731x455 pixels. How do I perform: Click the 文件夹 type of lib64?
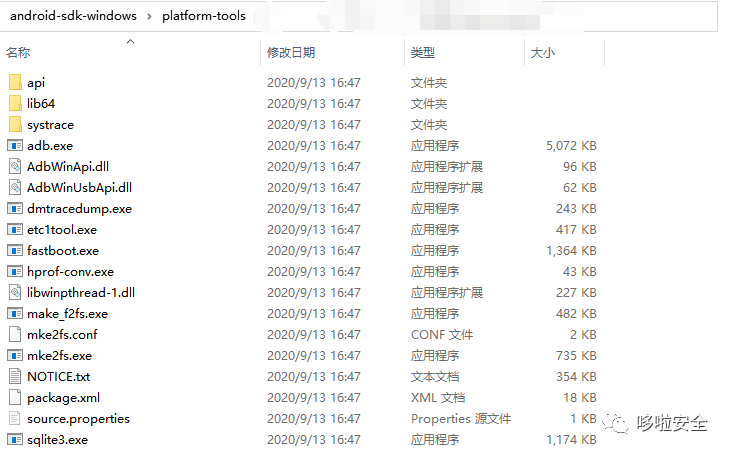click(429, 103)
